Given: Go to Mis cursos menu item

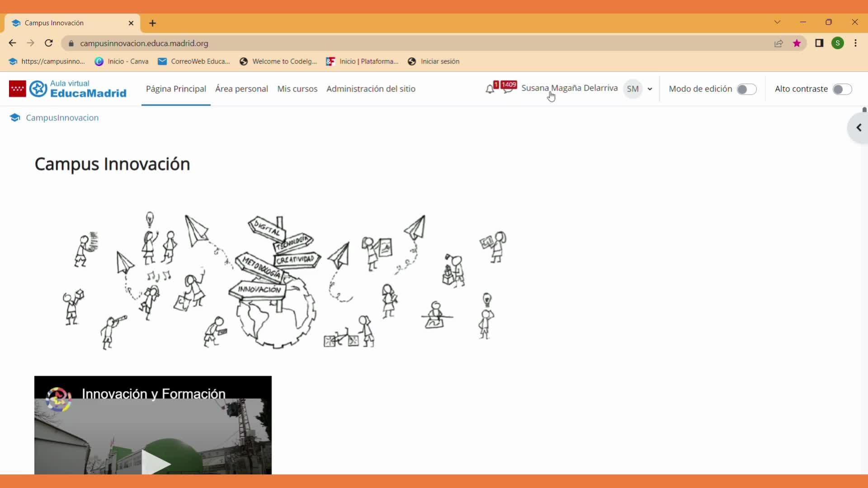Looking at the screenshot, I should [297, 89].
